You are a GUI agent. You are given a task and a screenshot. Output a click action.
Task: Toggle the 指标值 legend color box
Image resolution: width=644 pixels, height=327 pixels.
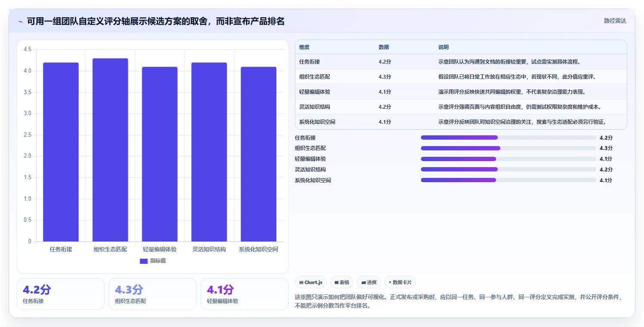pyautogui.click(x=144, y=261)
